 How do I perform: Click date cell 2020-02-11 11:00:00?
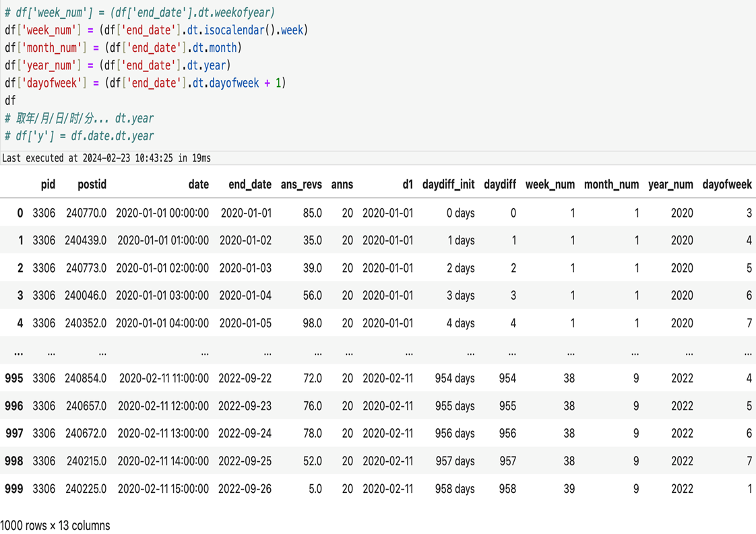click(x=164, y=378)
